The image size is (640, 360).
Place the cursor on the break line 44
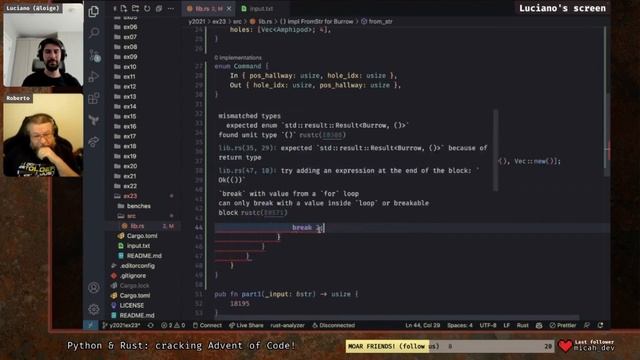(308, 227)
